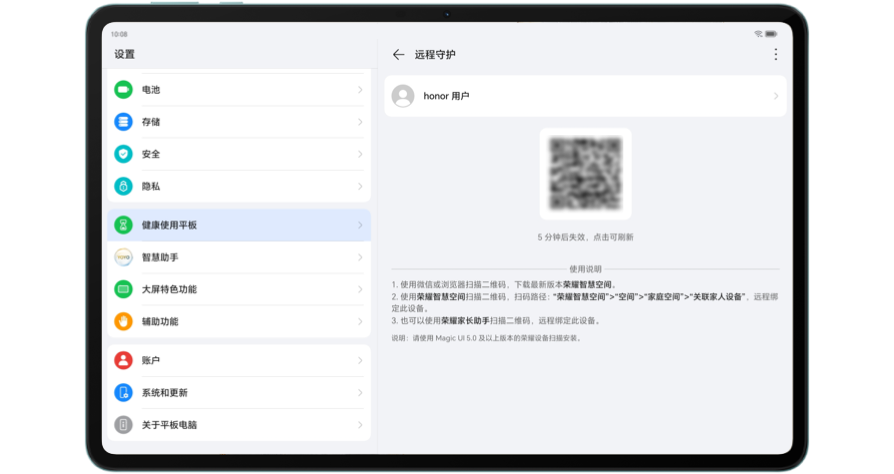Tap instruction line 1 about 微信或浏览器
Viewport: 894px width, 474px height.
point(504,284)
